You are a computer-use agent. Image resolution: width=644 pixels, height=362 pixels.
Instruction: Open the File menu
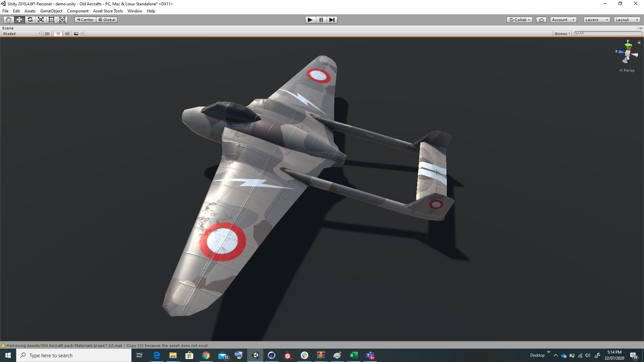[5, 11]
